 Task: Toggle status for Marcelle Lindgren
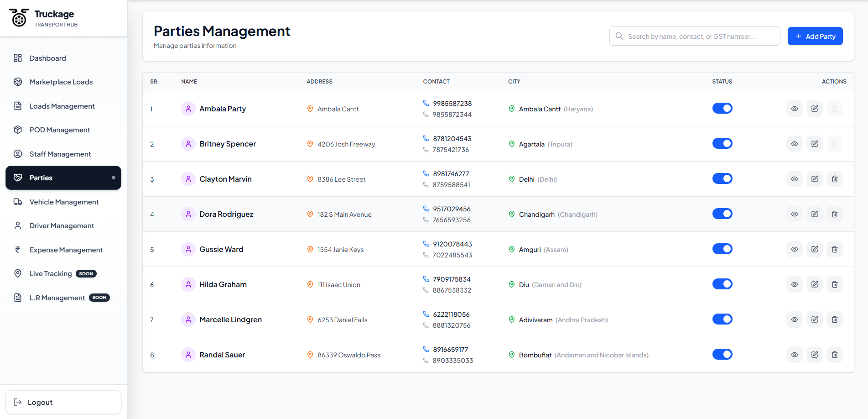(x=722, y=319)
